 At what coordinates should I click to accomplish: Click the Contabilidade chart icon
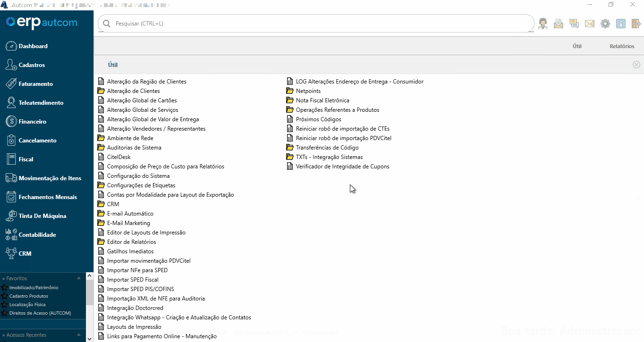pos(11,235)
